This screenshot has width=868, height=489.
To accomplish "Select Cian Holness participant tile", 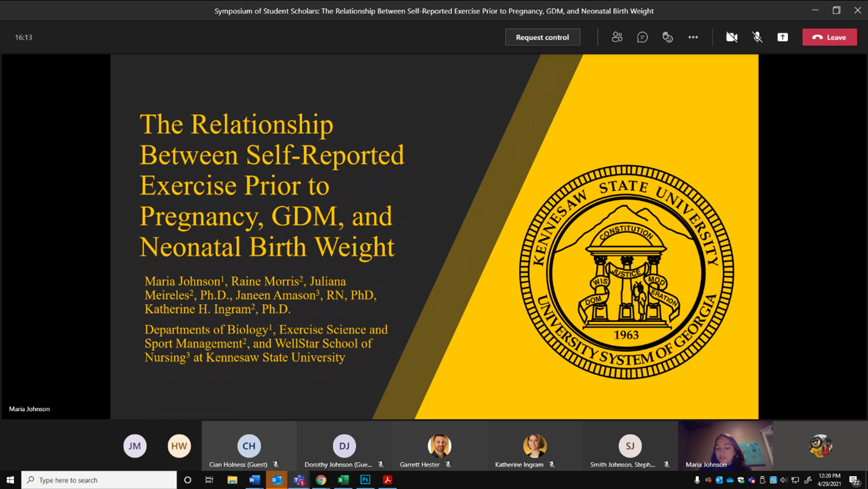I will [x=249, y=446].
